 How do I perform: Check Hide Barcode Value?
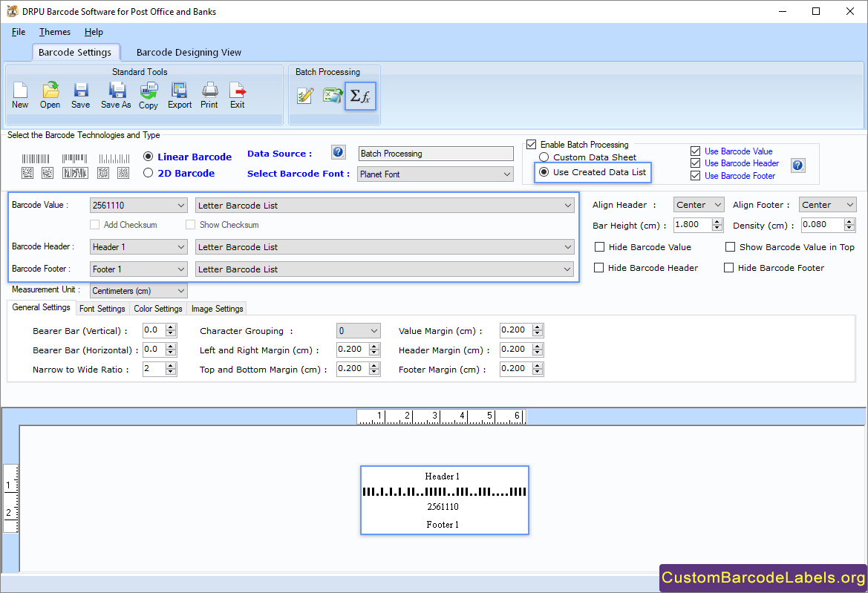[599, 246]
